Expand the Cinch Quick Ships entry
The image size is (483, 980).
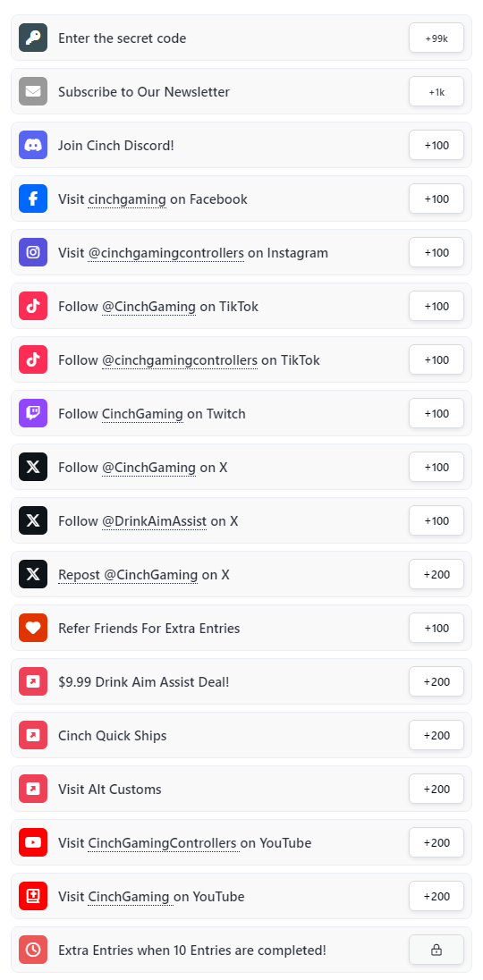point(241,735)
